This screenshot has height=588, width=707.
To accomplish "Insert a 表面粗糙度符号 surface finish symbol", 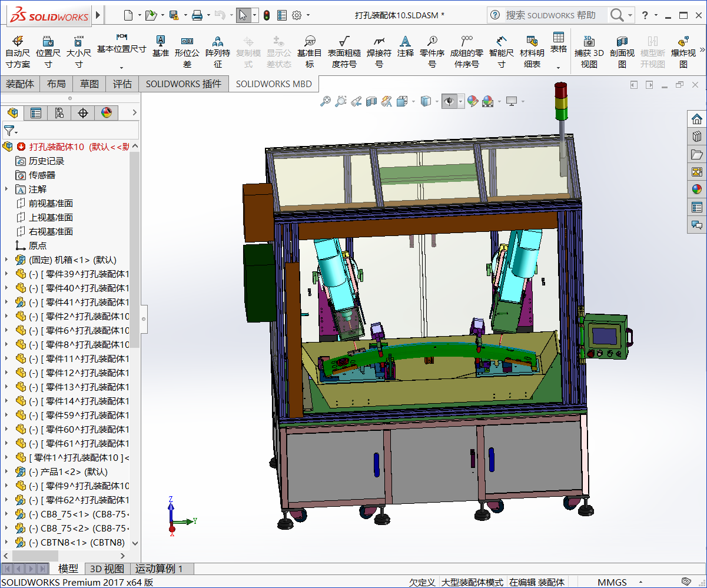I will [x=344, y=51].
